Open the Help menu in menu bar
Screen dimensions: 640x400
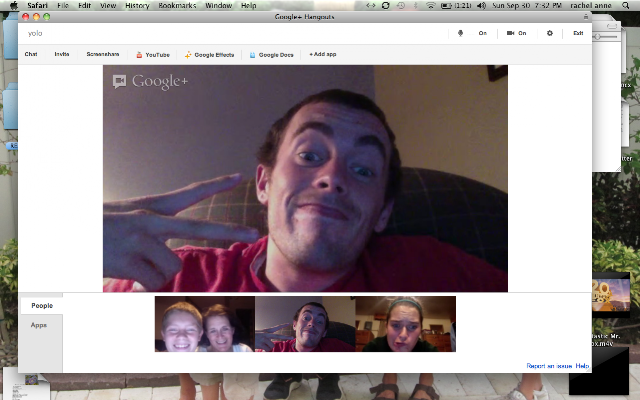[x=249, y=5]
